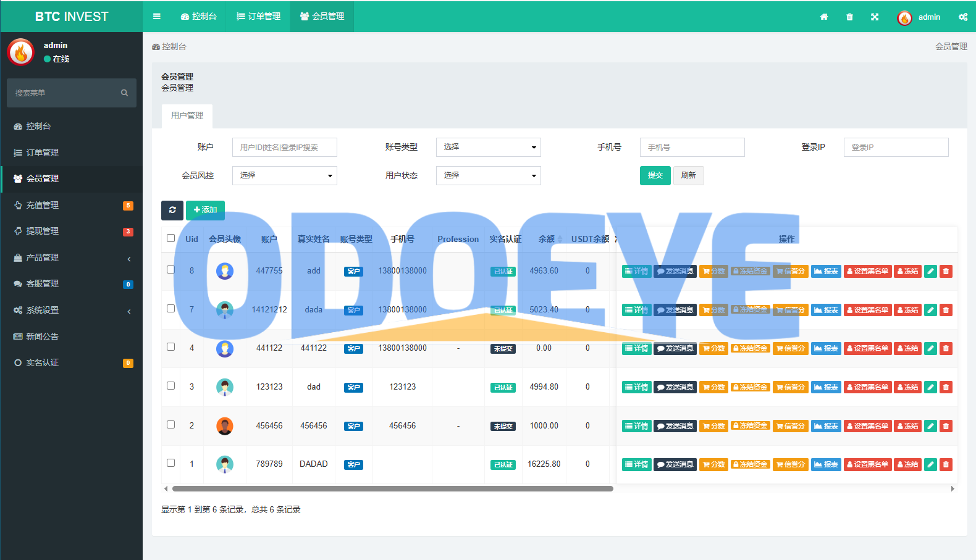Click the 刷新 button

point(689,175)
